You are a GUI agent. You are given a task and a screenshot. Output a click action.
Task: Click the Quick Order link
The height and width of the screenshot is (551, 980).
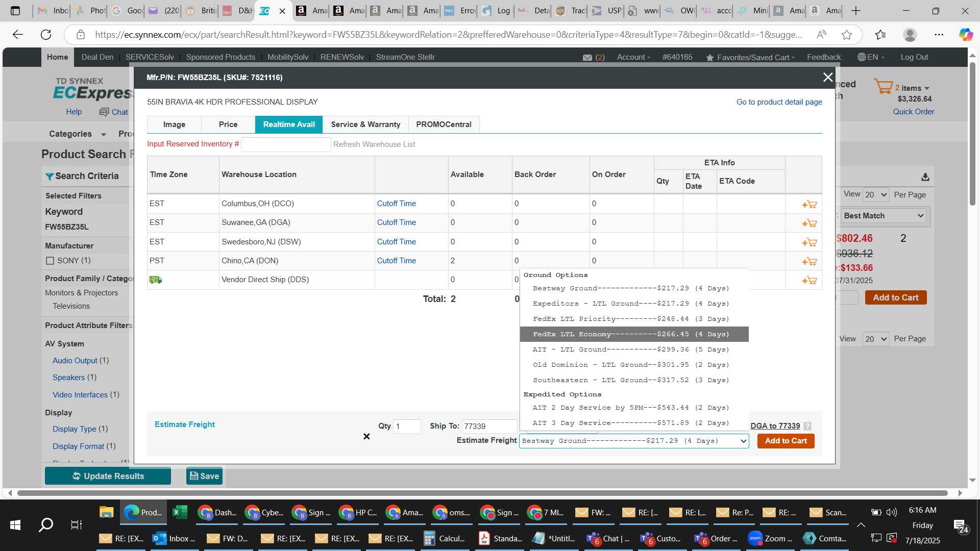(x=913, y=112)
